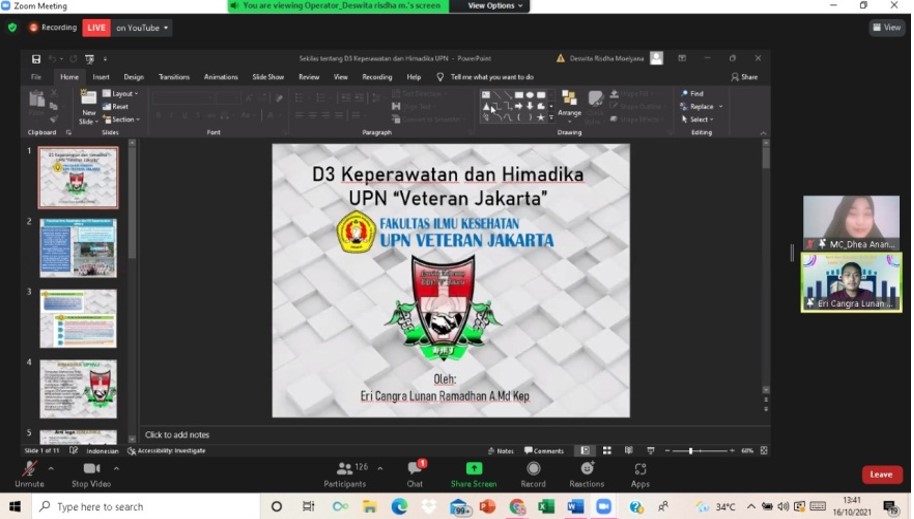Click the green encryption shield icon
914x519 pixels.
click(x=12, y=27)
